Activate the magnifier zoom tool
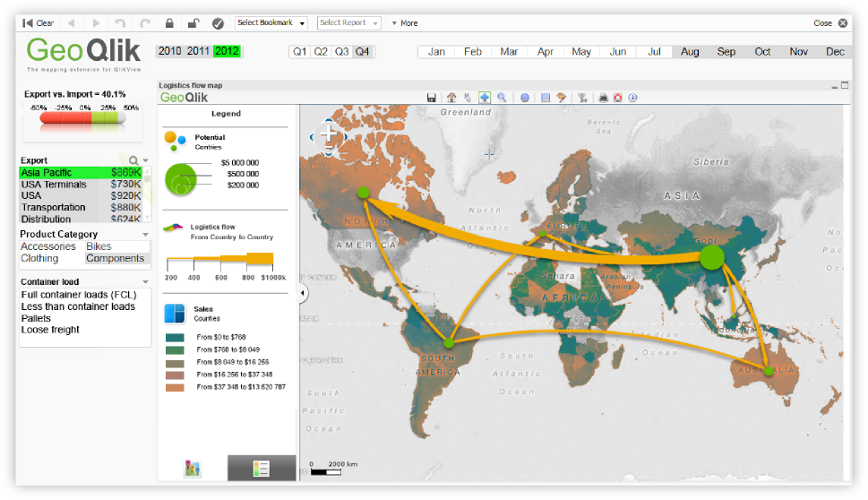868x500 pixels. click(503, 98)
